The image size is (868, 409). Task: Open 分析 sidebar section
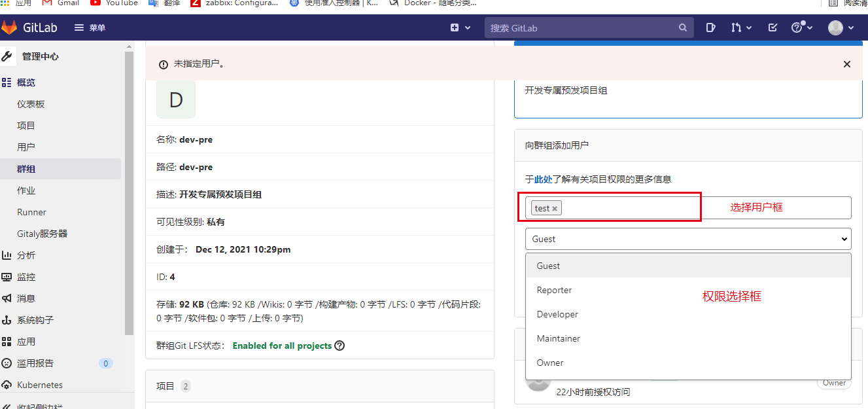(26, 255)
